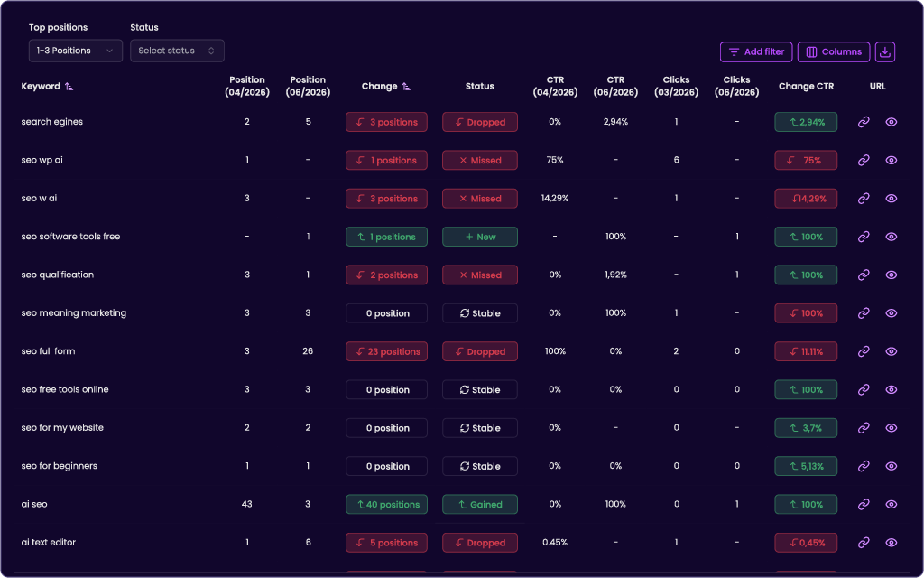Toggle eye icon for ai text editor
The height and width of the screenshot is (578, 924).
(891, 543)
